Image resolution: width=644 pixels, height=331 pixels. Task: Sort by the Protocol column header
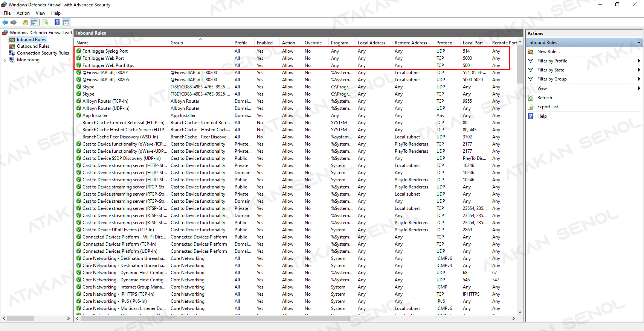(x=447, y=43)
